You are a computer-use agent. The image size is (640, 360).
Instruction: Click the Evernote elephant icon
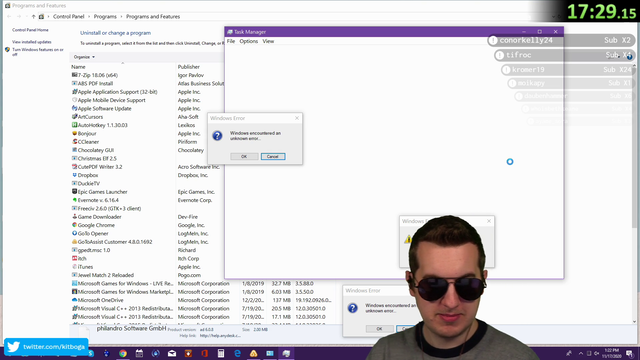(x=74, y=200)
